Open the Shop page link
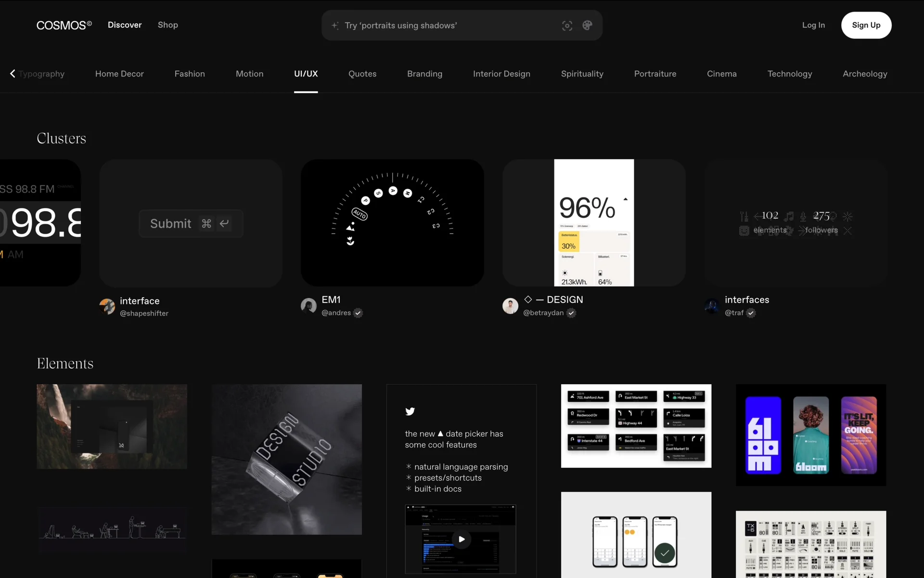924x578 pixels. click(167, 25)
